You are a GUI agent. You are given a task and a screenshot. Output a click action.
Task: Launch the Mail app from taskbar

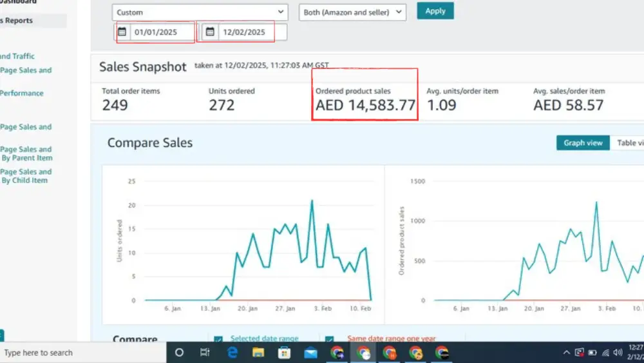(x=310, y=353)
